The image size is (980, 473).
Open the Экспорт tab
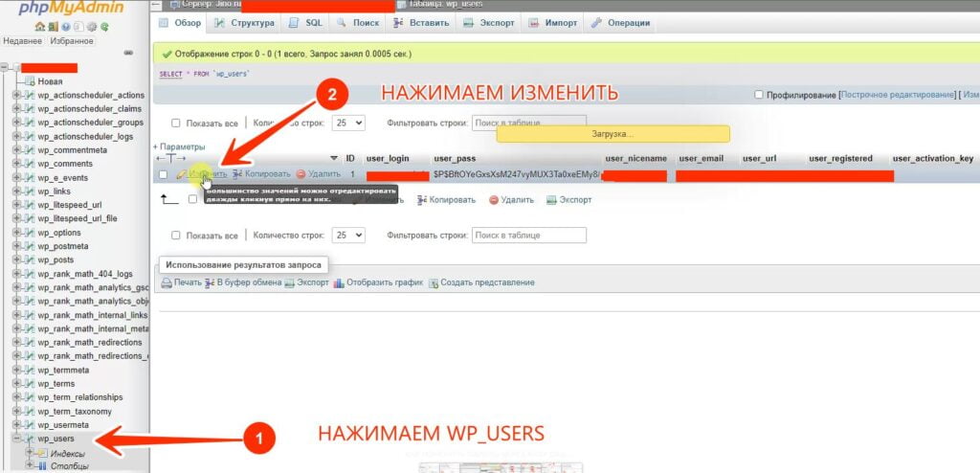pyautogui.click(x=489, y=23)
